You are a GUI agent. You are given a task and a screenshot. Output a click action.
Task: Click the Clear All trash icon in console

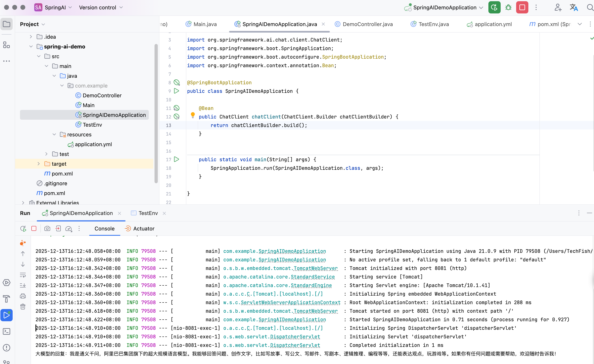[23, 306]
